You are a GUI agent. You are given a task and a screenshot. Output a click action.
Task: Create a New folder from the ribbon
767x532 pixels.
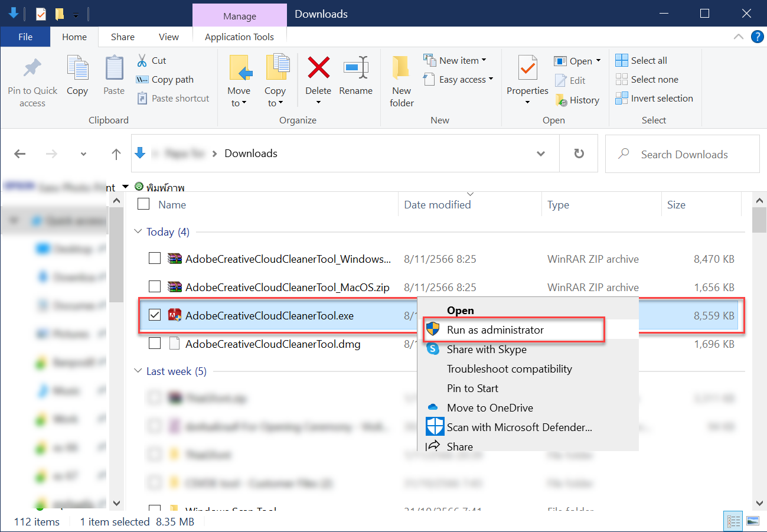tap(402, 68)
